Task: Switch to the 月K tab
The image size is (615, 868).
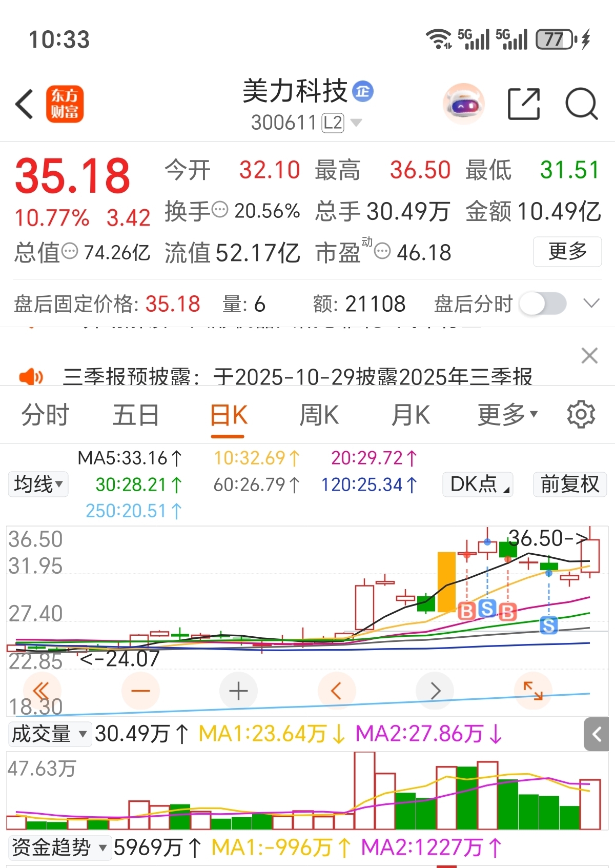Action: (411, 414)
